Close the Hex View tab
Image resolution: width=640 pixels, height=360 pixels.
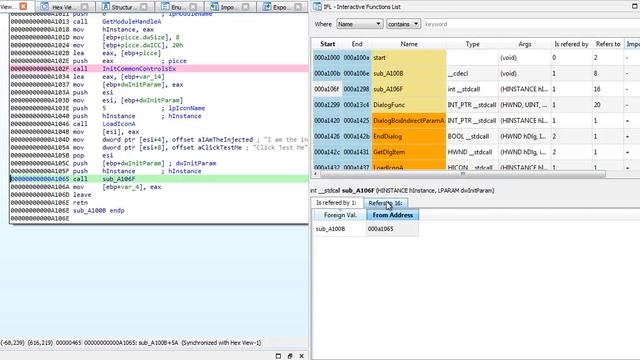point(84,7)
